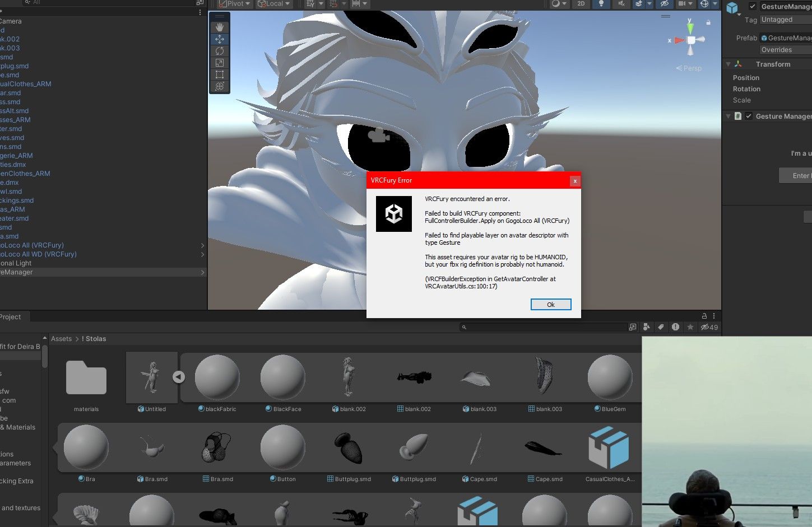This screenshot has width=812, height=527.
Task: Open the Pivot handle position dropdown
Action: click(234, 3)
